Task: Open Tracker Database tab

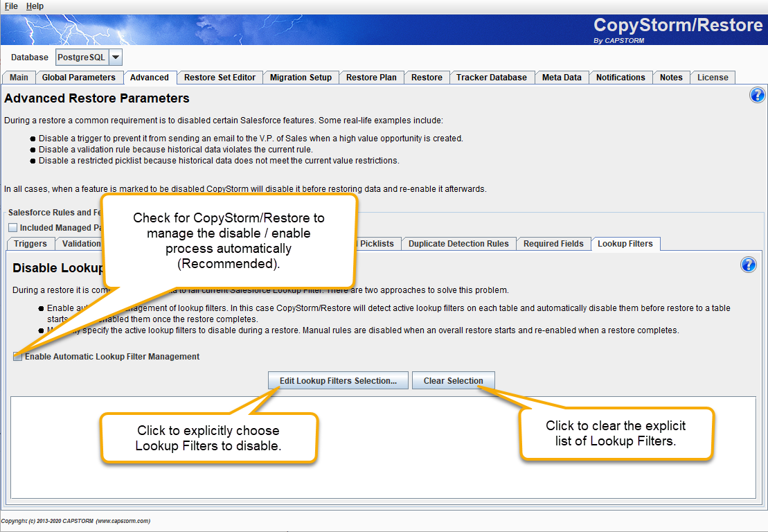Action: pyautogui.click(x=492, y=78)
